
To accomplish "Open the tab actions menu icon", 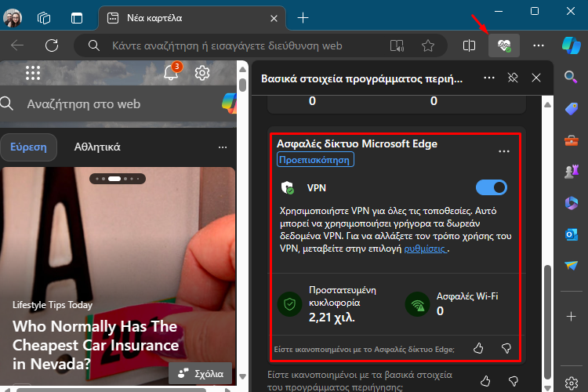I will click(x=77, y=18).
